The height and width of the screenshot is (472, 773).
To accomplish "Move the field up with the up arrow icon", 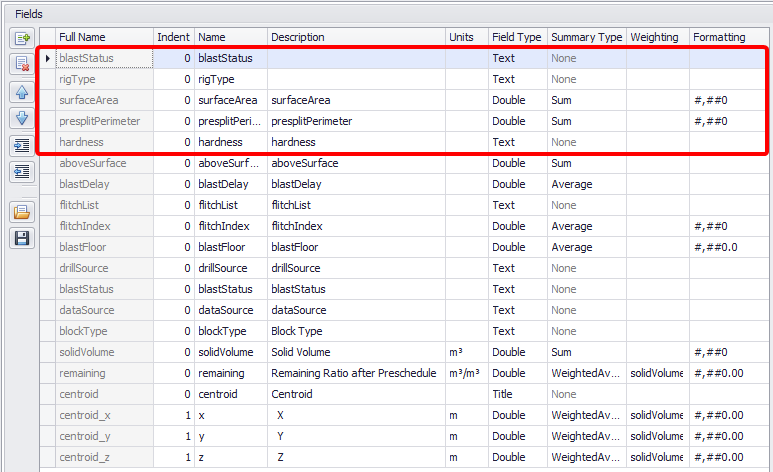I will click(22, 92).
